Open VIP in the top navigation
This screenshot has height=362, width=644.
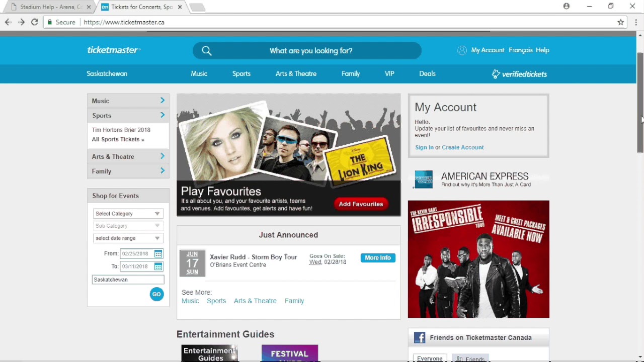[389, 73]
